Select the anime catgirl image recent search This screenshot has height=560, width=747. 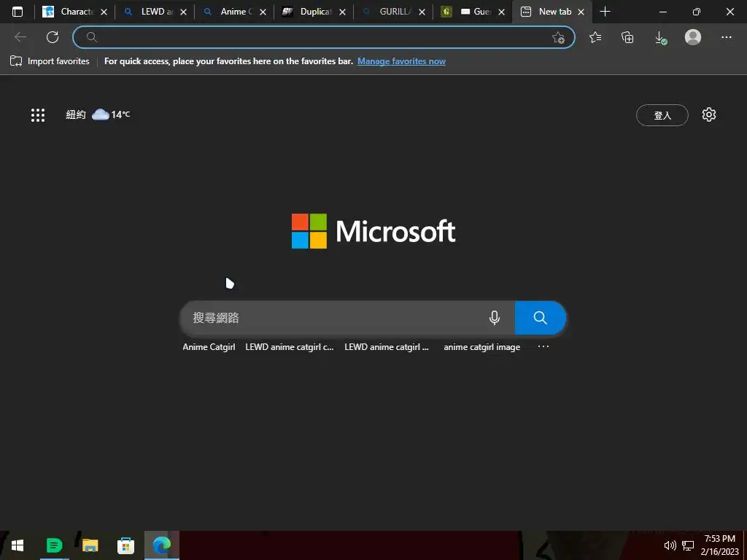481,347
